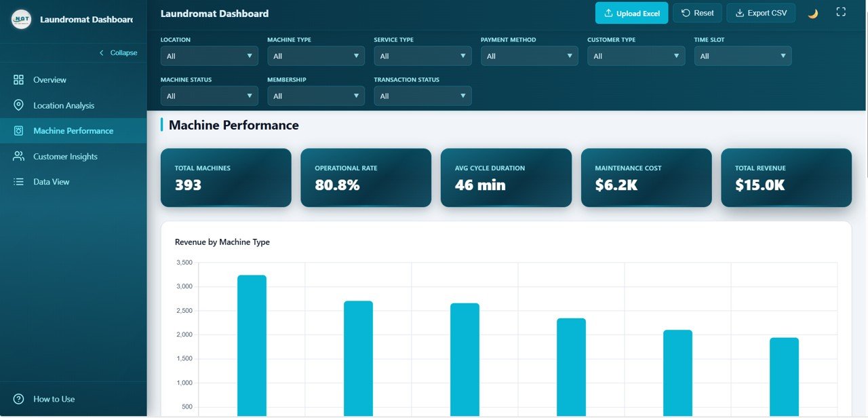
Task: Click the Location Analysis map pin icon
Action: pos(18,105)
